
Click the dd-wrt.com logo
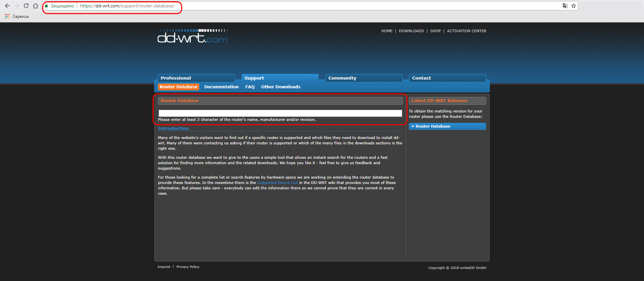(x=193, y=36)
